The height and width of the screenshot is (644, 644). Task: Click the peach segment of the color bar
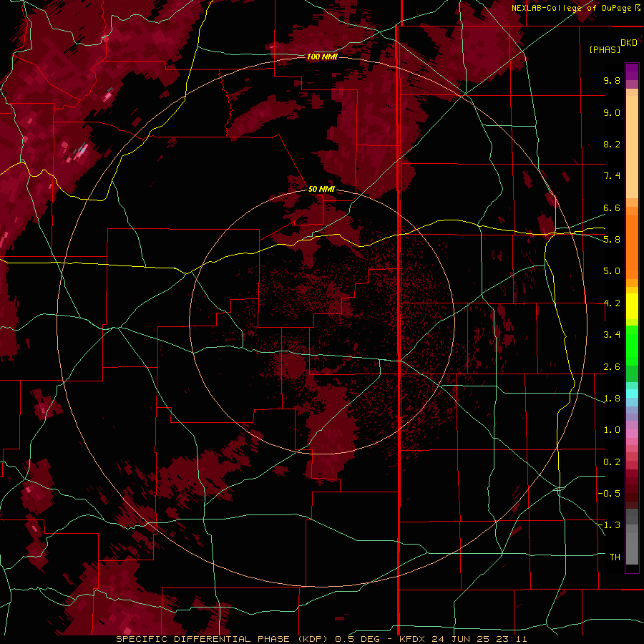(x=632, y=147)
